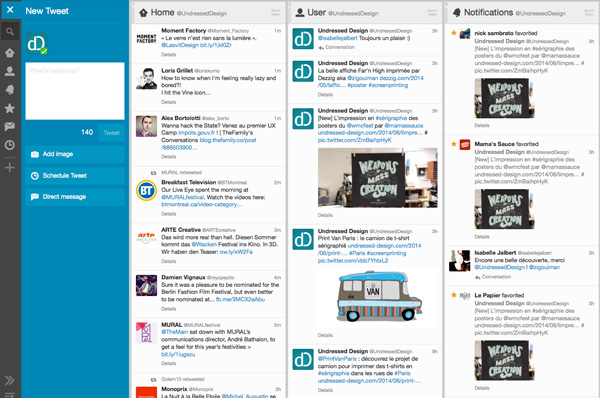Expand Details of Breakfast Television tweet

coord(169,214)
